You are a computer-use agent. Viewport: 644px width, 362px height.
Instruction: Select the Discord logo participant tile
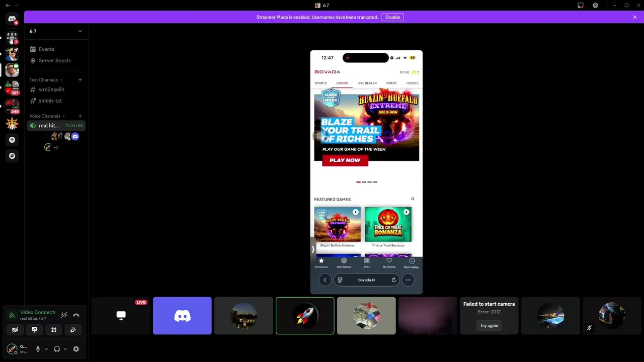[x=182, y=316]
